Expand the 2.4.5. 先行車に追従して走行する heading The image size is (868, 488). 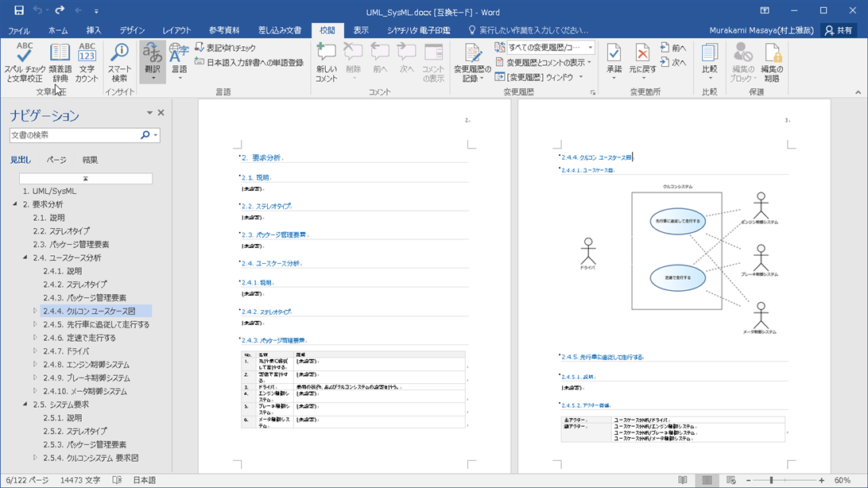coord(35,324)
